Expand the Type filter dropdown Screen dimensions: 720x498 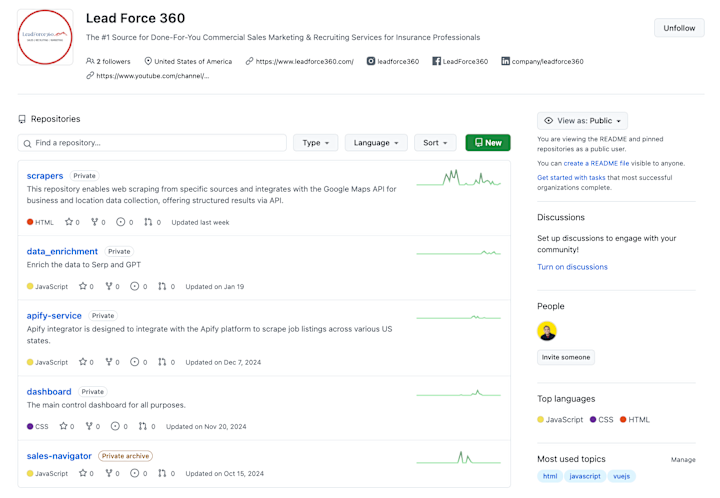(x=315, y=143)
